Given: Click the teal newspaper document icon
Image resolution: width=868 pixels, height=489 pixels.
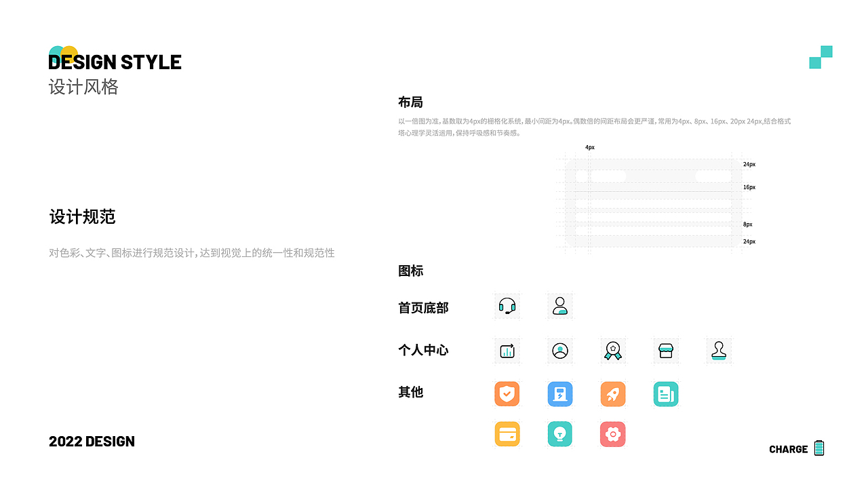Looking at the screenshot, I should pos(666,394).
